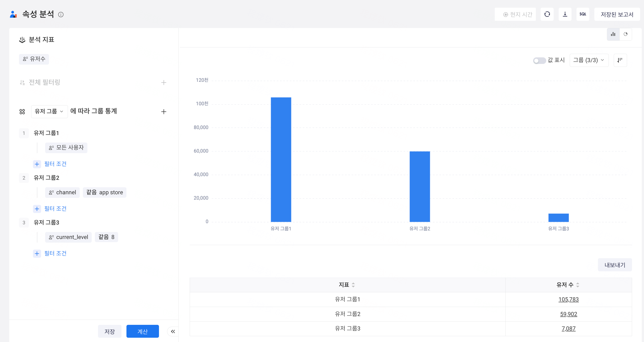Click the refresh icon in the header

(547, 14)
